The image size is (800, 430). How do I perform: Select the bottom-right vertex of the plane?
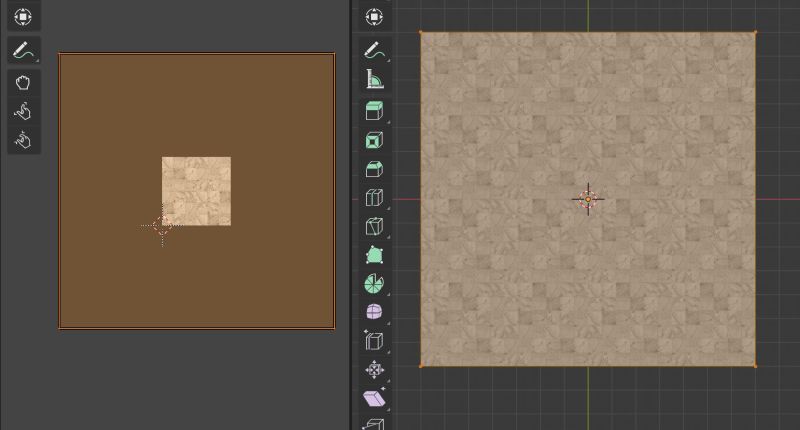(x=755, y=366)
